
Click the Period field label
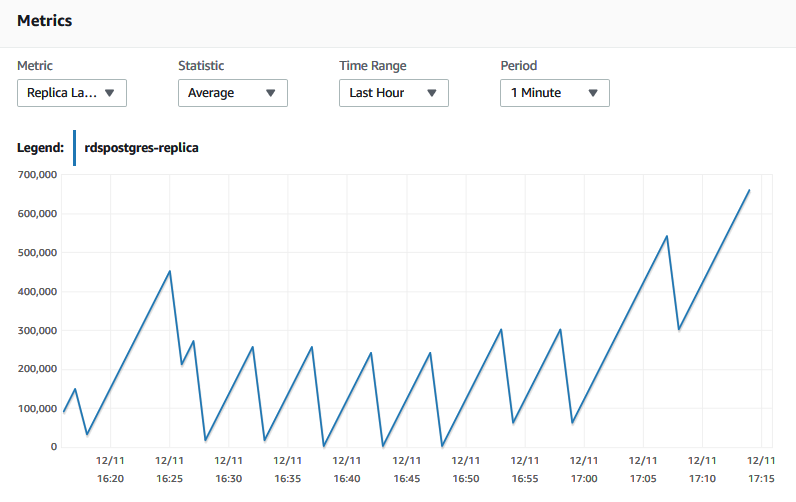[x=518, y=66]
